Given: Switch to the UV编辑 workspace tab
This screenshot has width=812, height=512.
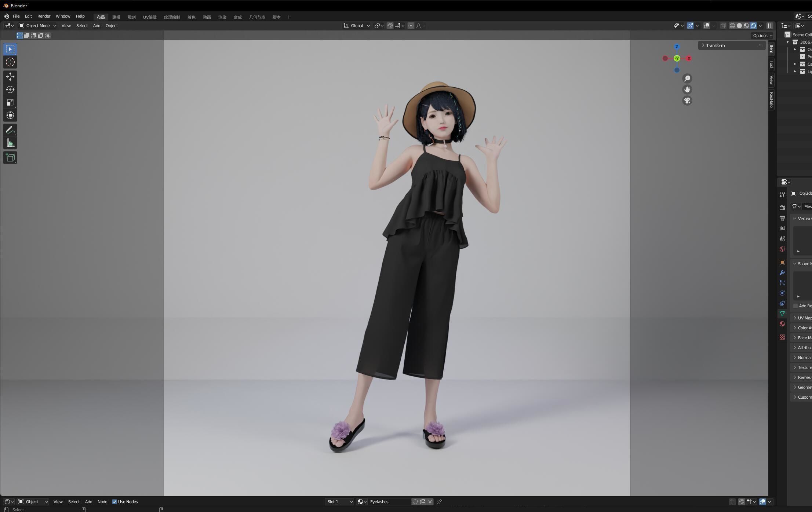Looking at the screenshot, I should pos(150,17).
